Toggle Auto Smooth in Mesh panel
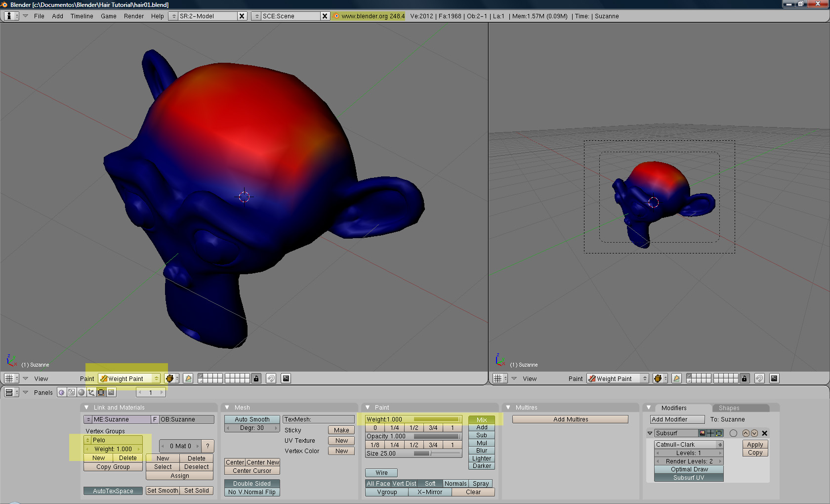 [x=252, y=420]
